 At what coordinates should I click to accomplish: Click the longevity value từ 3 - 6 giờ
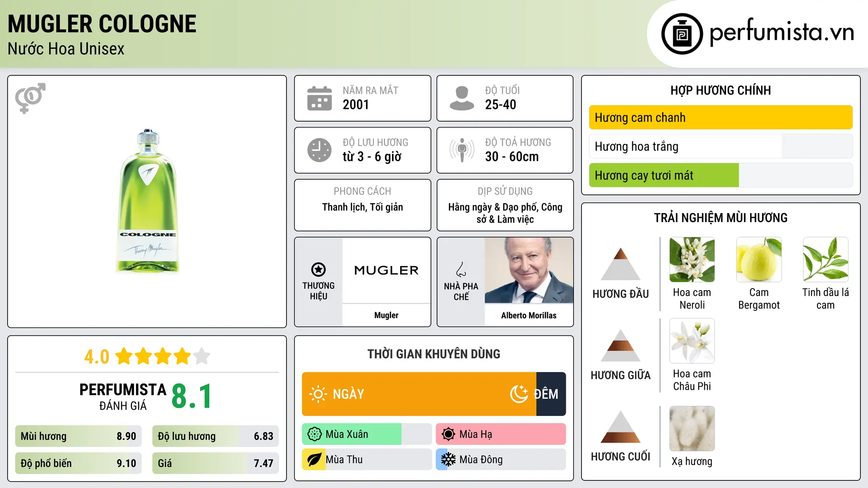[x=372, y=157]
